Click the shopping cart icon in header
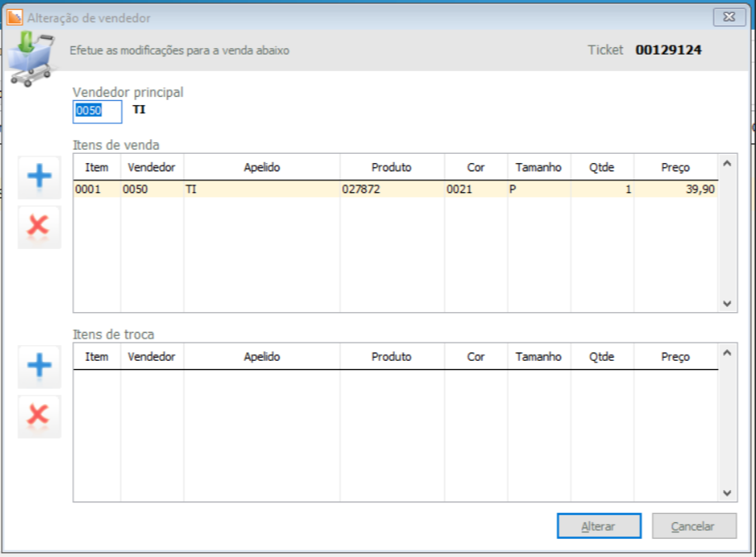Viewport: 756px width, 557px height. pos(31,59)
